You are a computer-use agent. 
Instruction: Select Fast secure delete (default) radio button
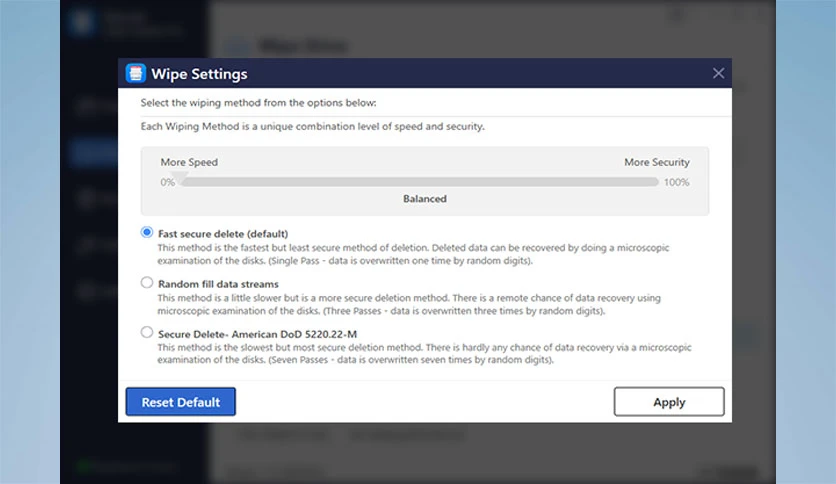coord(147,232)
